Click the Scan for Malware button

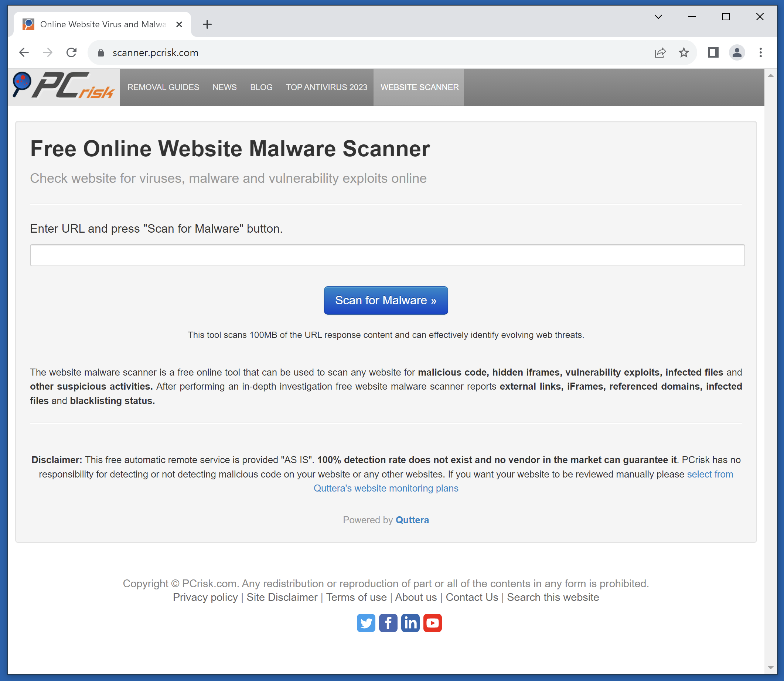[x=386, y=300]
